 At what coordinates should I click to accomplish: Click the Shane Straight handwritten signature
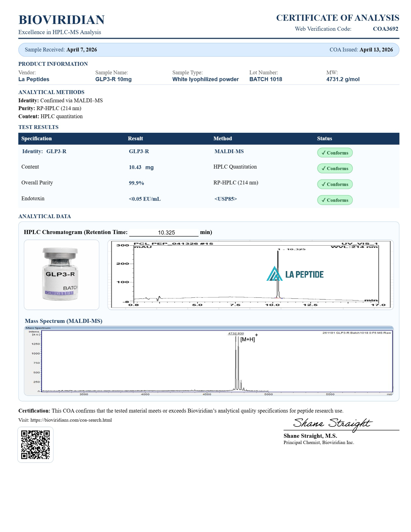click(332, 424)
